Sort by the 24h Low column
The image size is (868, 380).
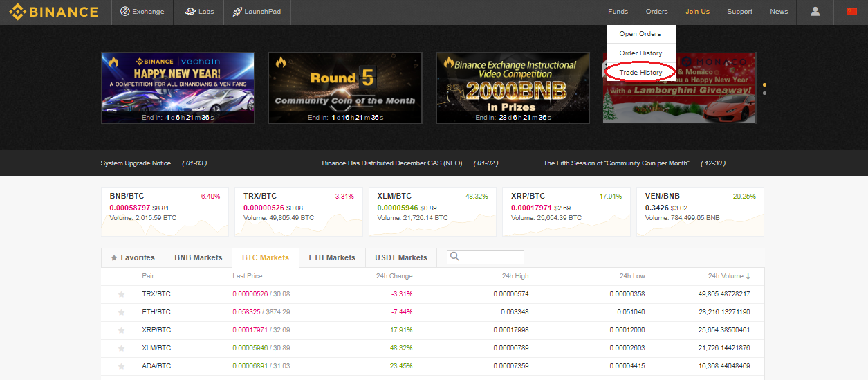(x=632, y=276)
